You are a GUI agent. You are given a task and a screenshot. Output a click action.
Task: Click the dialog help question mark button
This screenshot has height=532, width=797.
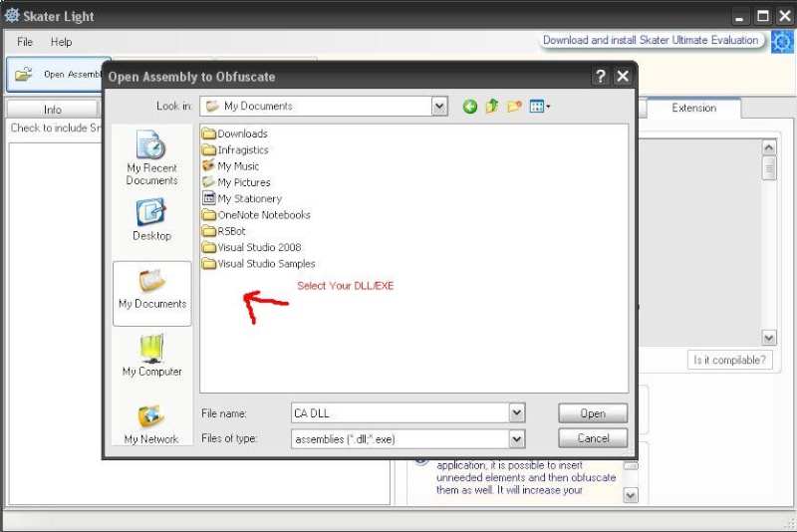coord(601,77)
